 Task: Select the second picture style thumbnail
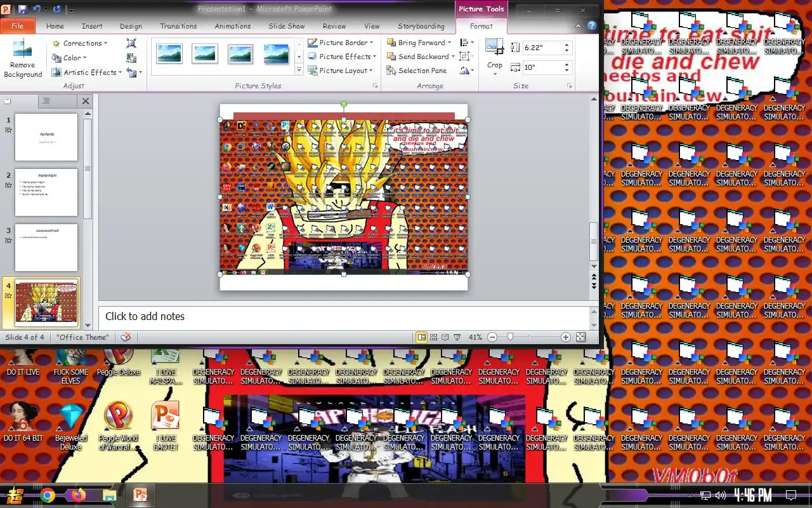tap(205, 53)
